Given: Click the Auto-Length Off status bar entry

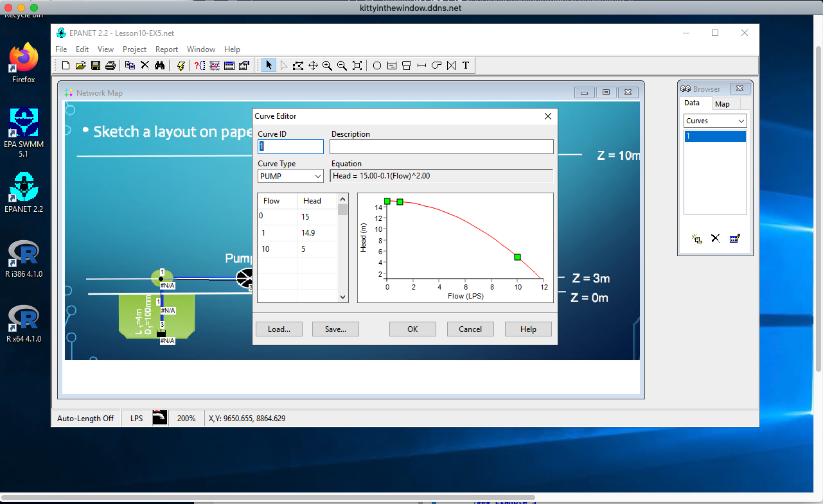Looking at the screenshot, I should (x=85, y=419).
